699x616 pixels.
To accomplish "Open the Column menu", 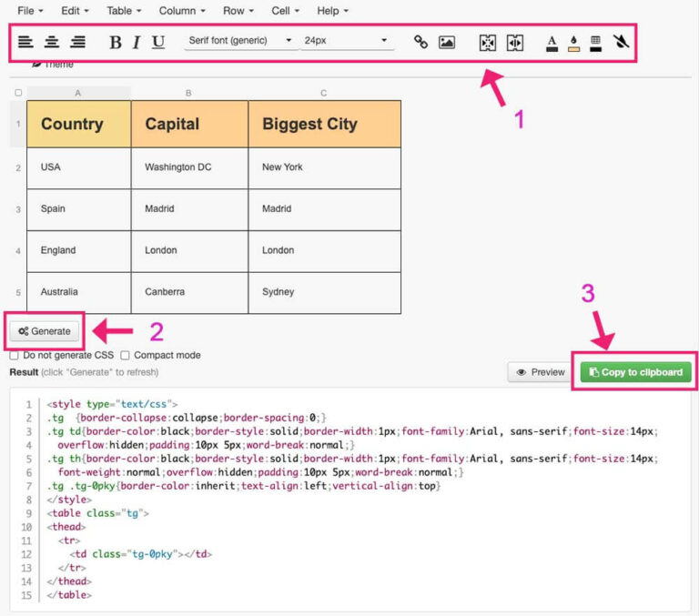I will [182, 11].
